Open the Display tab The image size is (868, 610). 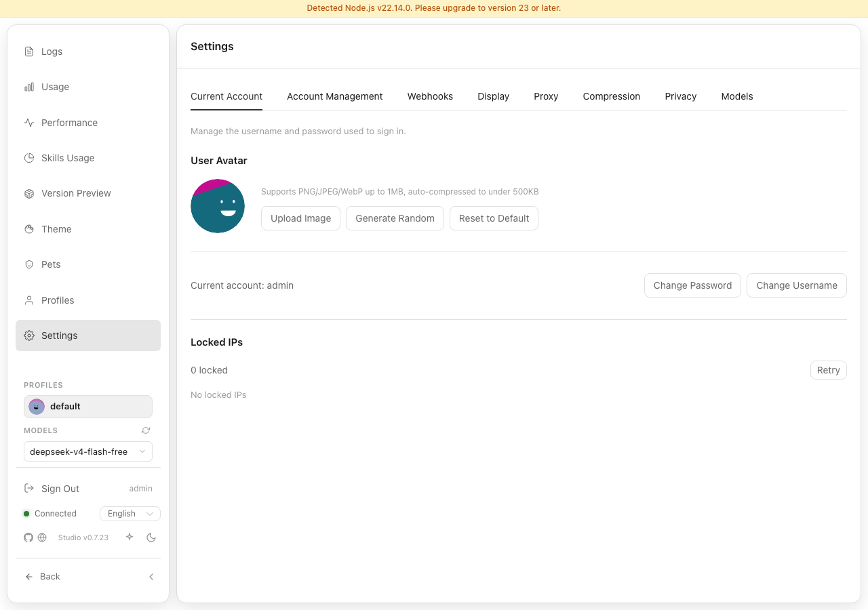tap(494, 96)
